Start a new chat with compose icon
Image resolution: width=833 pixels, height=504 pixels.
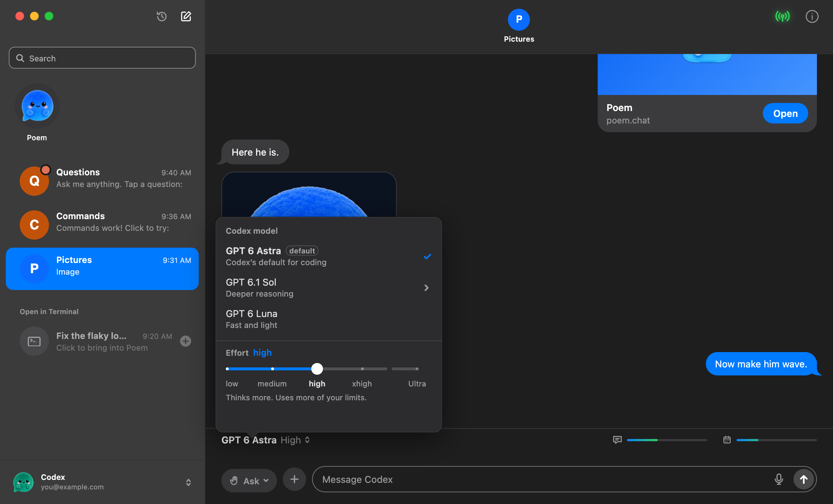186,16
